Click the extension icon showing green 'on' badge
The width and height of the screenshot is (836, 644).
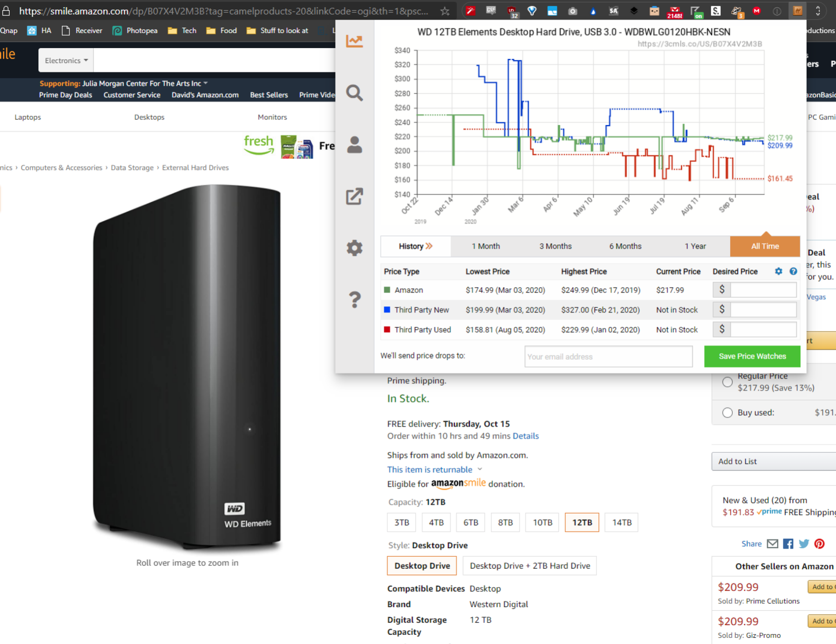(696, 12)
